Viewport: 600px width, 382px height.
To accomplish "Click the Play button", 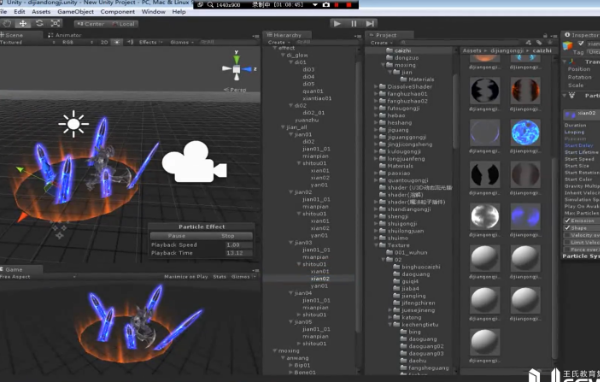I will click(x=337, y=24).
